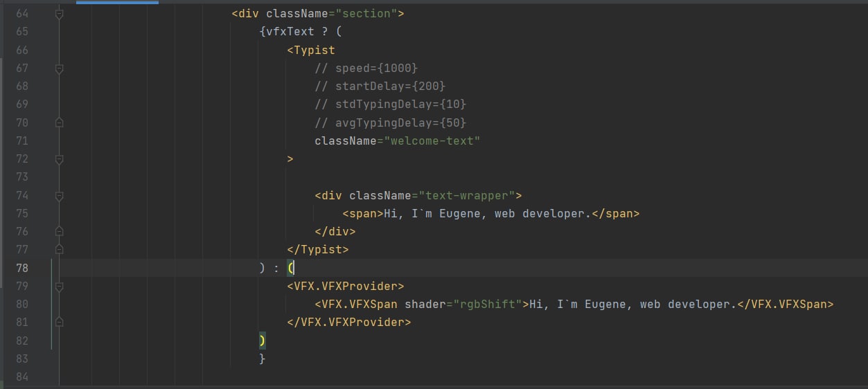Click line number 65 in the gutter
The image size is (868, 389).
[x=21, y=32]
